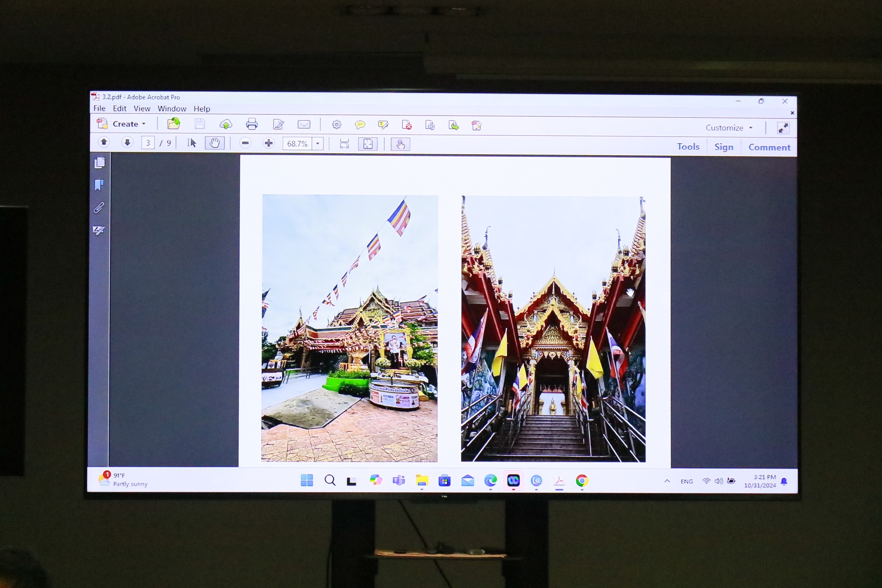
Task: Show hidden system tray icons chevron
Action: 667,481
